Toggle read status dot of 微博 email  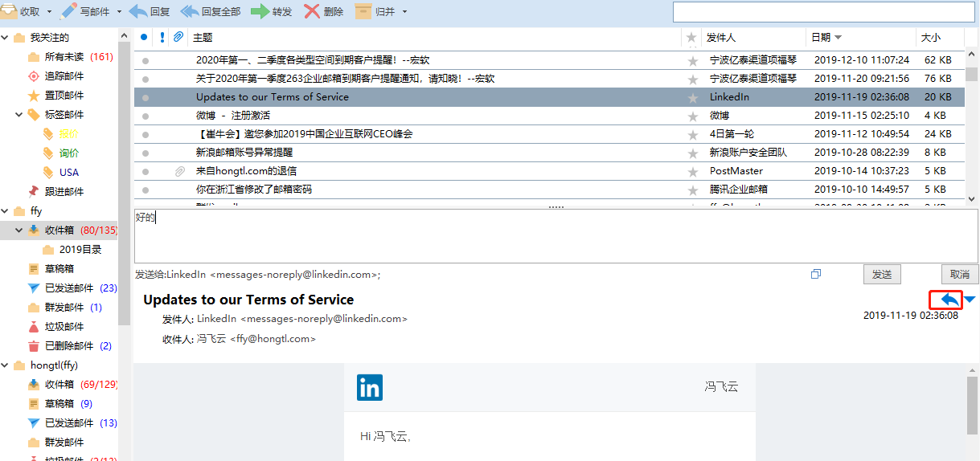146,116
